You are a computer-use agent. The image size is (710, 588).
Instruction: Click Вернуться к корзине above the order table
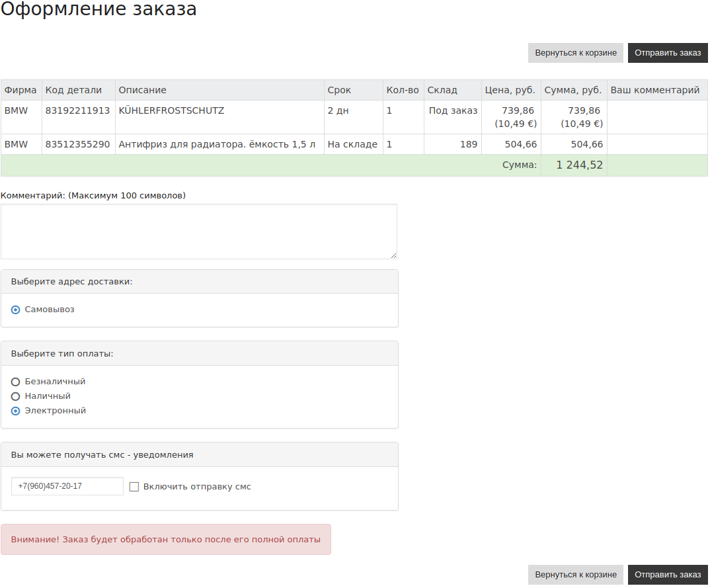point(575,53)
